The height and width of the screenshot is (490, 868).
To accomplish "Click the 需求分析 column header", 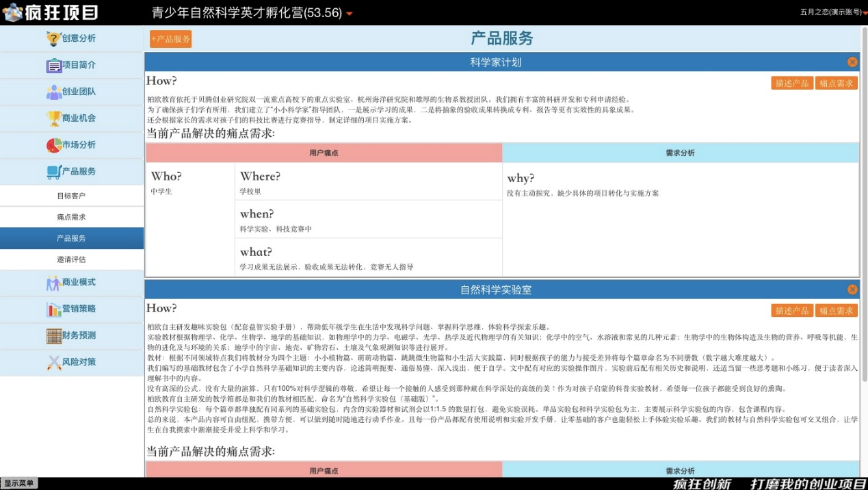I will 680,153.
